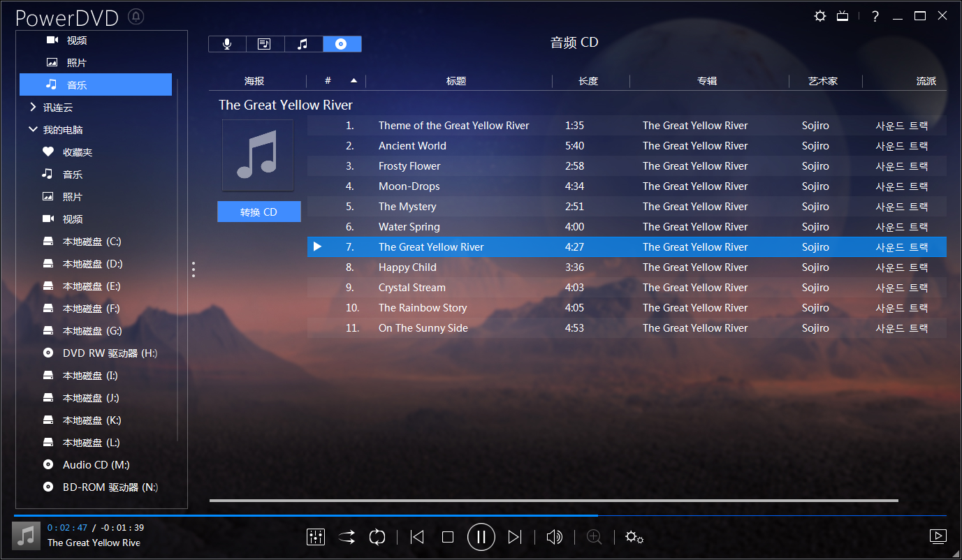Image resolution: width=962 pixels, height=560 pixels.
Task: Open 视频 at top of sidebar
Action: pyautogui.click(x=76, y=40)
